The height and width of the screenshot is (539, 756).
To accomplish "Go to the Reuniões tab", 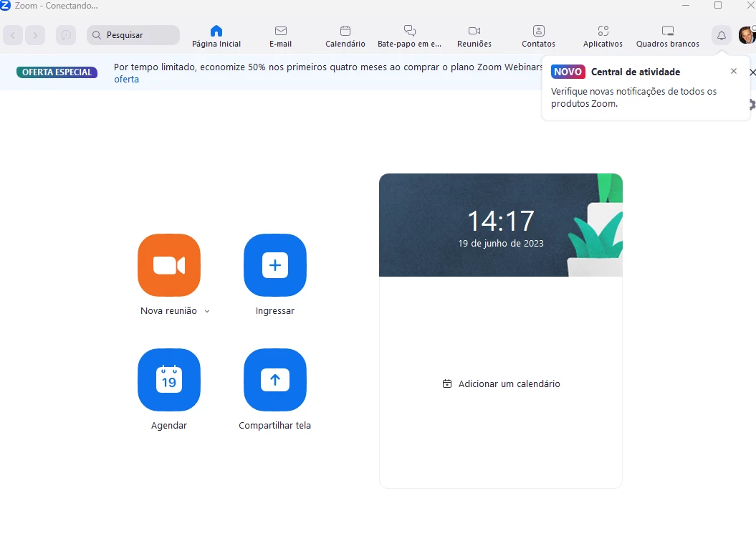I will (474, 37).
